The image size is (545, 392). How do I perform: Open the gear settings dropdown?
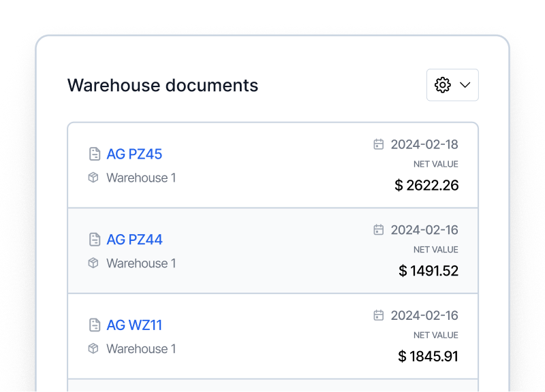click(x=452, y=85)
